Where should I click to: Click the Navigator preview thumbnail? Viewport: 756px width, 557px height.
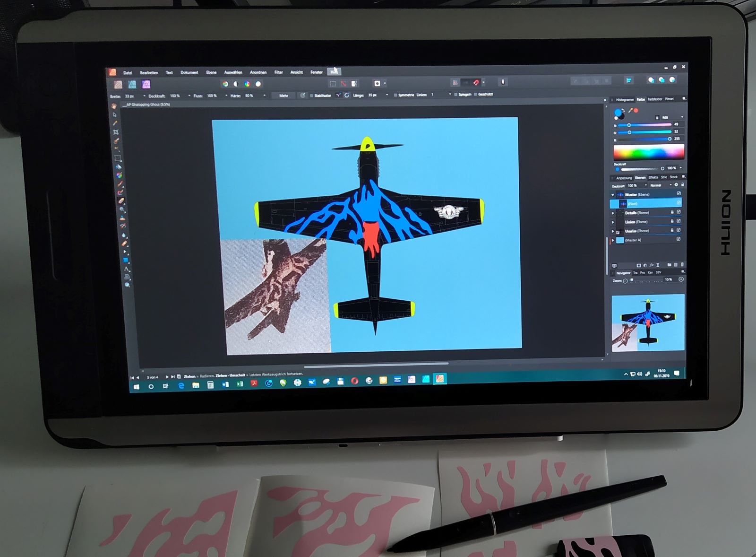tap(648, 322)
